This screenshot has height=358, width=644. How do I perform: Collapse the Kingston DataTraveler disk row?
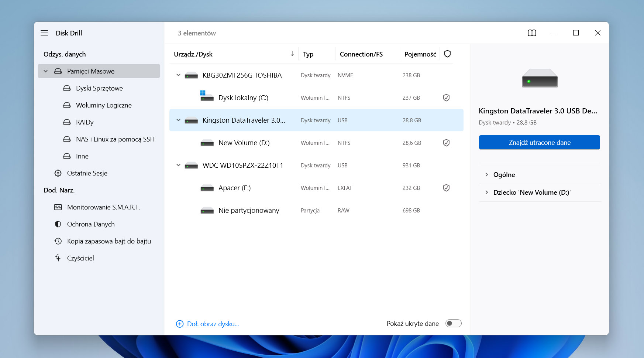tap(178, 120)
